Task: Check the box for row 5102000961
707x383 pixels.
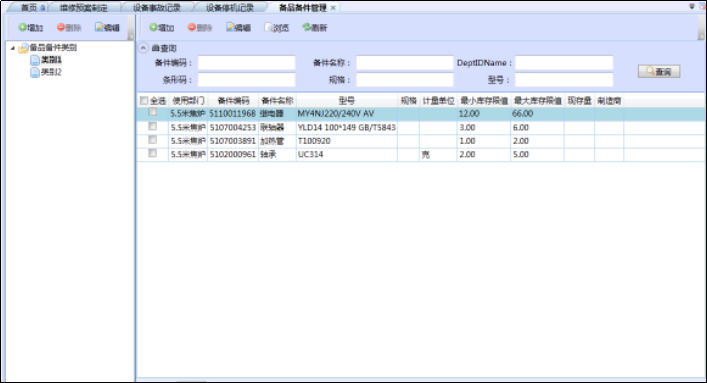Action: 153,153
